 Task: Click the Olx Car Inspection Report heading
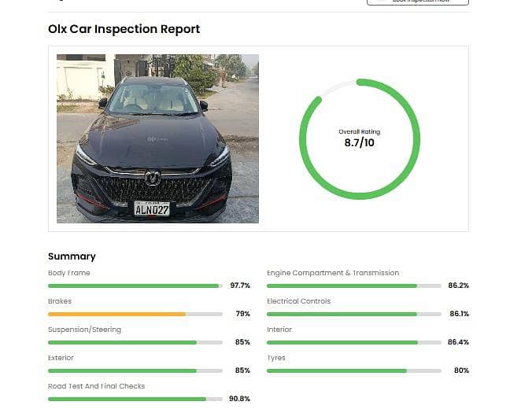pos(124,29)
